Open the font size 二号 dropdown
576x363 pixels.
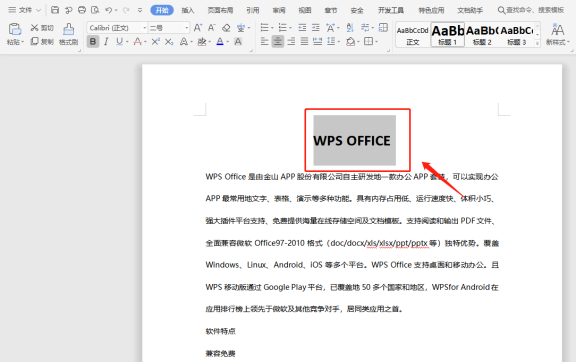pyautogui.click(x=187, y=28)
